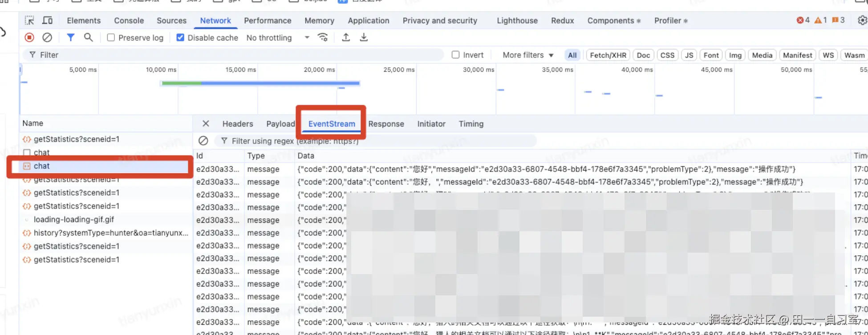The image size is (868, 335).
Task: Export HAR file download icon
Action: click(364, 37)
